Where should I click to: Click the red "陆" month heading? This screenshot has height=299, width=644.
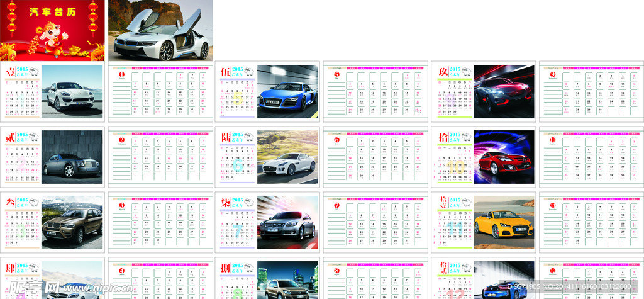point(226,137)
